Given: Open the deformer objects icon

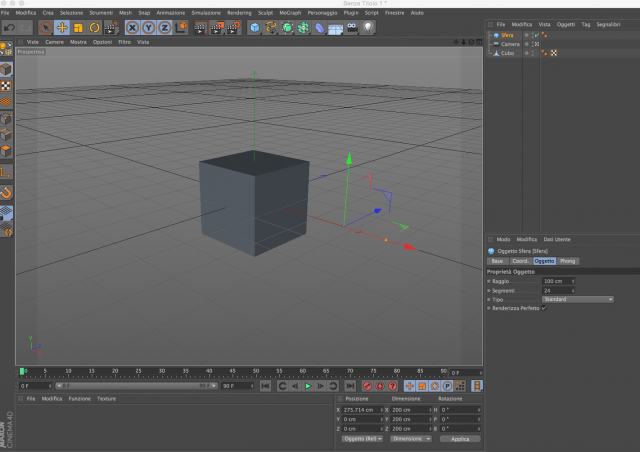Looking at the screenshot, I should click(x=320, y=28).
